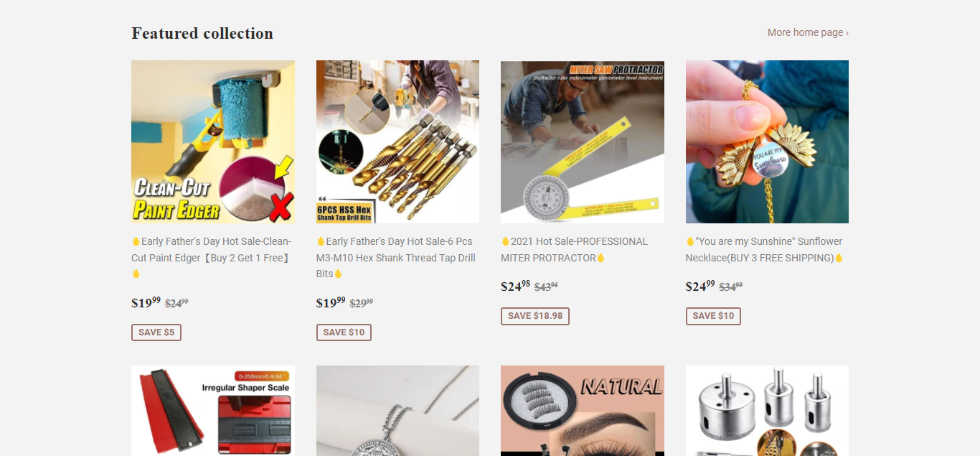Click the SAVE $10 badge under the necklace

click(x=713, y=316)
